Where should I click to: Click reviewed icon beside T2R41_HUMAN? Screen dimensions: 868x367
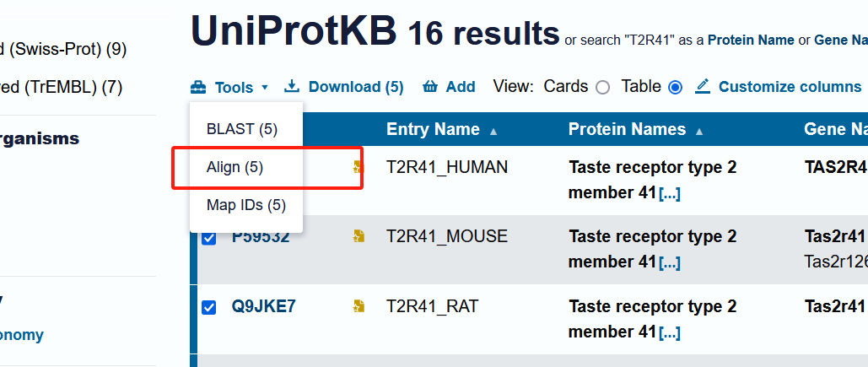tap(359, 167)
